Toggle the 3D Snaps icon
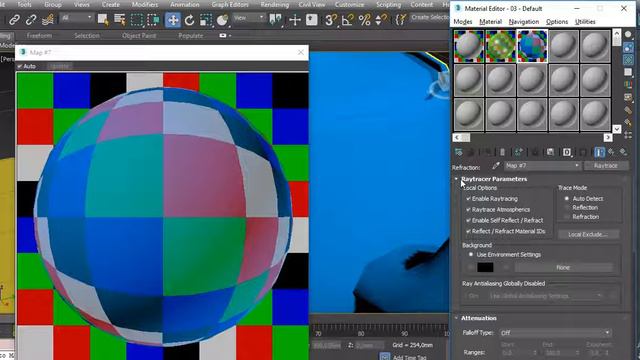Image resolution: width=640 pixels, height=360 pixels. click(x=331, y=20)
